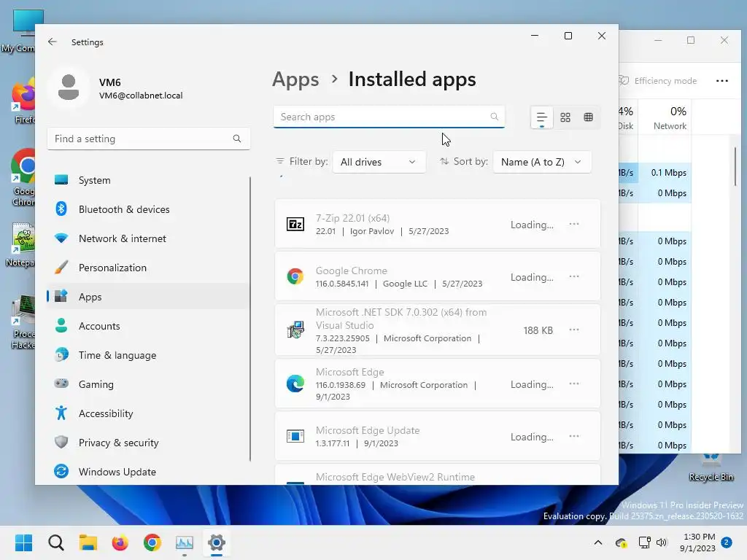The image size is (747, 560).
Task: Open Personalization settings
Action: tap(148, 268)
